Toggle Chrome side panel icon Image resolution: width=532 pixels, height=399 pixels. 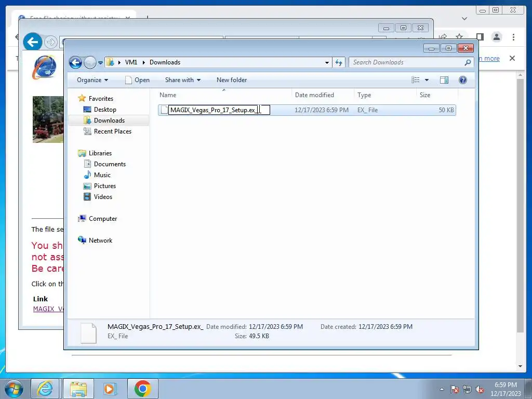tap(480, 37)
